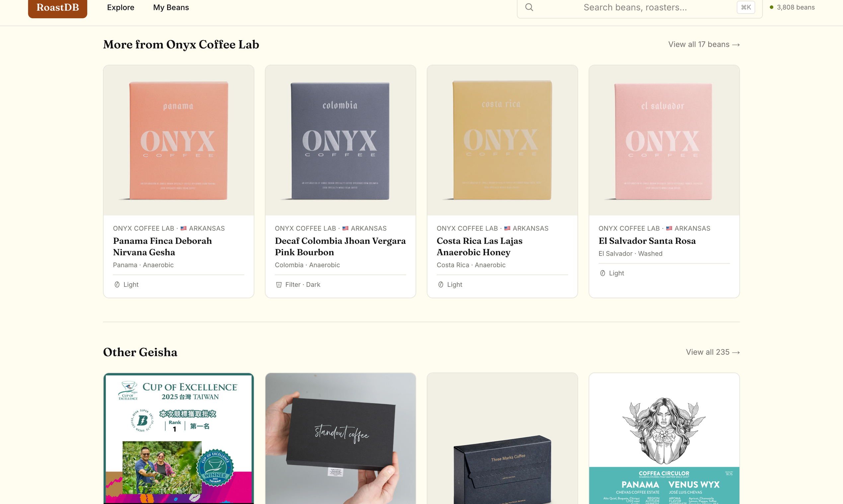Open the Standout Coffee Geisha card
Viewport: 843px width, 504px height.
pos(340,438)
